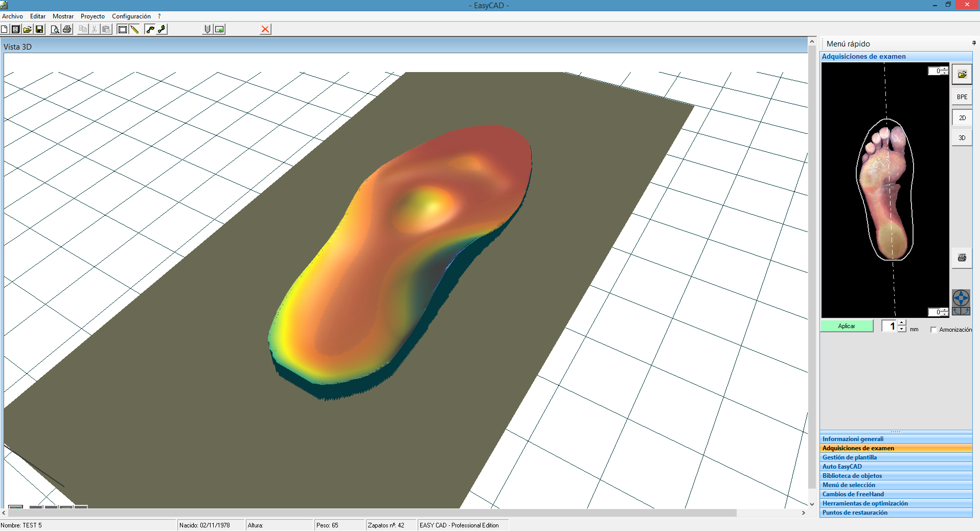Click the green Aplicar button

(x=847, y=326)
